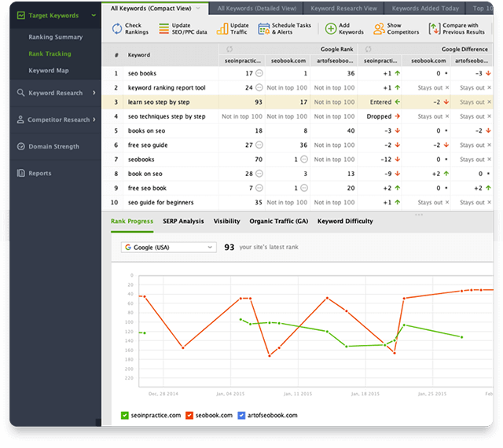Click circle icon beside rank 24 keyword ranking report tool
Screen dimensions: 503x448
tap(259, 87)
